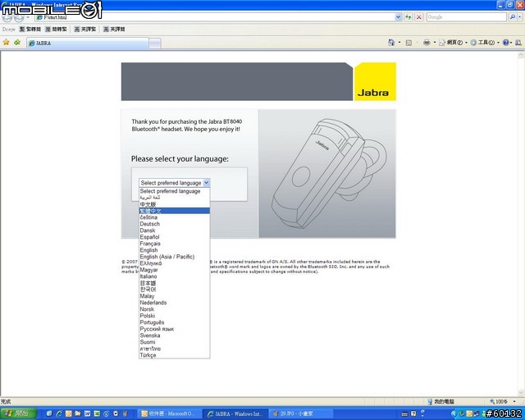
Task: Open the 工具 Tools menu
Action: 485,43
